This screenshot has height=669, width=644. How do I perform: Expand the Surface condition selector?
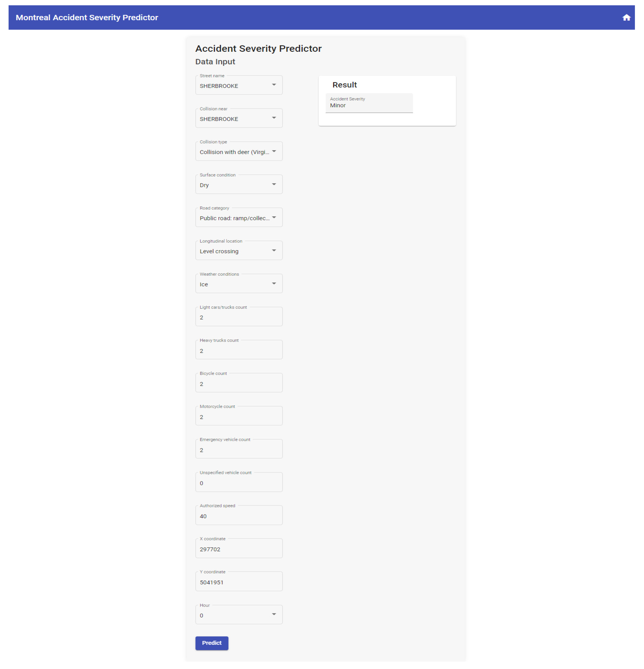click(239, 185)
